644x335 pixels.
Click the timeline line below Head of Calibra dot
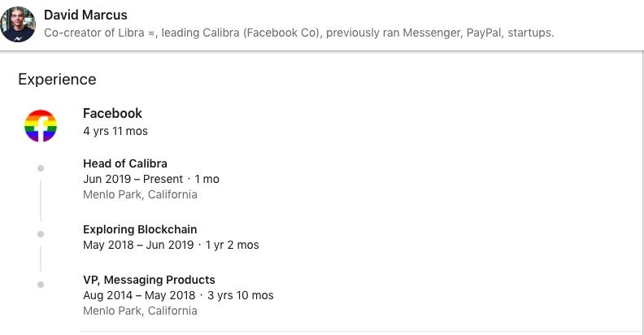pyautogui.click(x=41, y=199)
